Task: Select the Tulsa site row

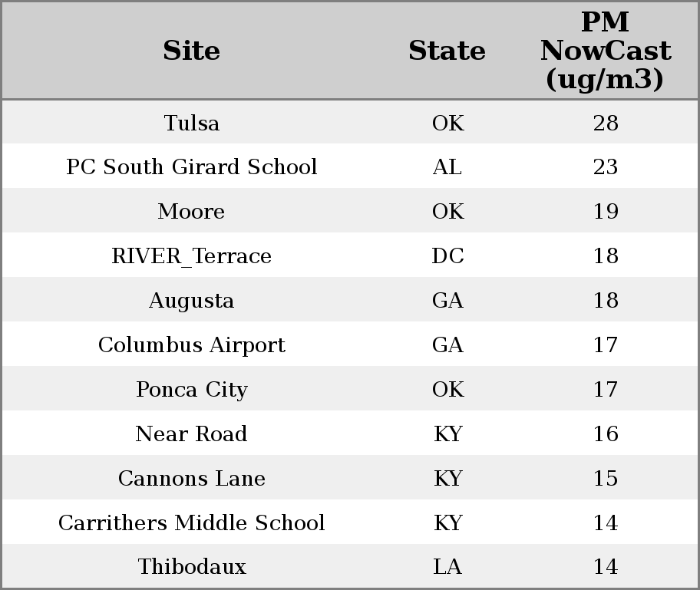Action: (x=350, y=122)
